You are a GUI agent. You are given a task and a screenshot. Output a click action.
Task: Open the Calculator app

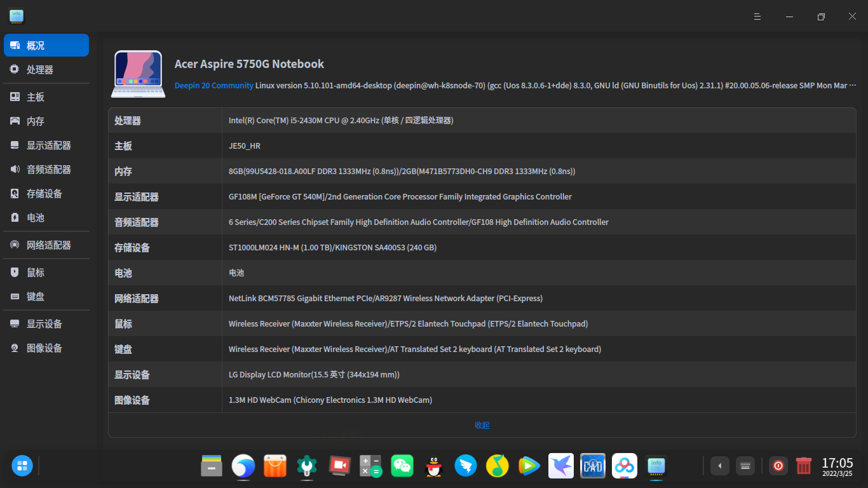370,466
